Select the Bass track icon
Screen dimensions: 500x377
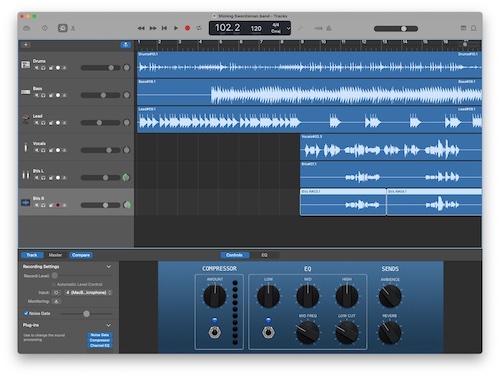26,92
